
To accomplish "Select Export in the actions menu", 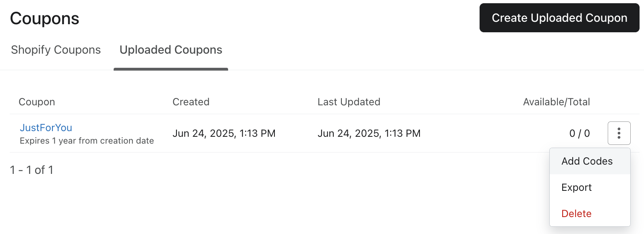I will tap(576, 188).
